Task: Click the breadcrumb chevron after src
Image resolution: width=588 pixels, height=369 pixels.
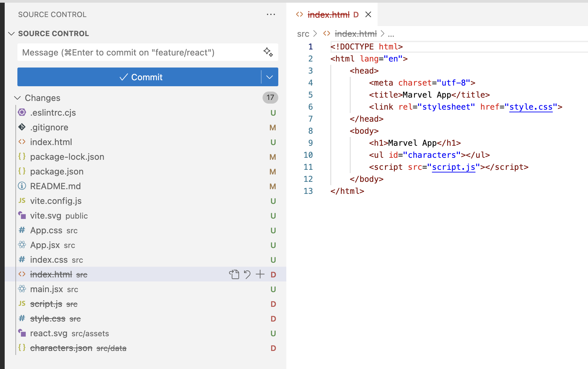Action: 315,33
